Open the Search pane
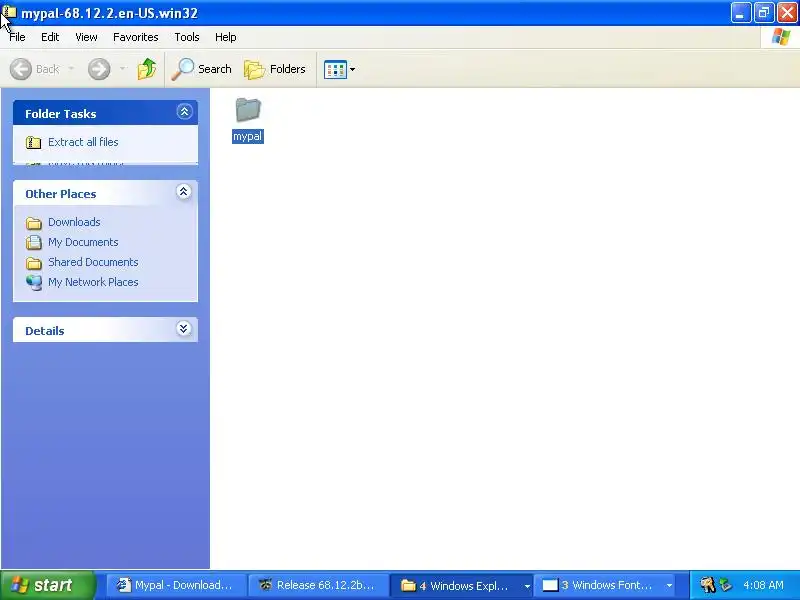Screen dimensions: 800x600 coord(202,69)
